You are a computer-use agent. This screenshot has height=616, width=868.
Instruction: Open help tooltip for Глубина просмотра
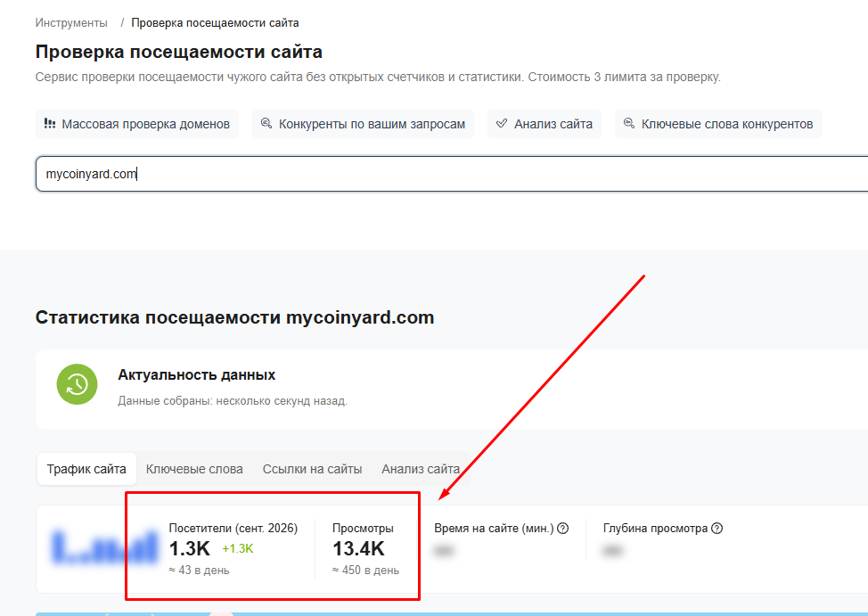pyautogui.click(x=717, y=528)
